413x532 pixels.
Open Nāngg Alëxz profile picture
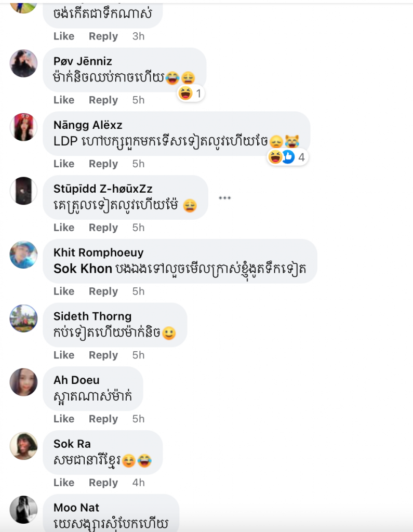[x=23, y=127]
